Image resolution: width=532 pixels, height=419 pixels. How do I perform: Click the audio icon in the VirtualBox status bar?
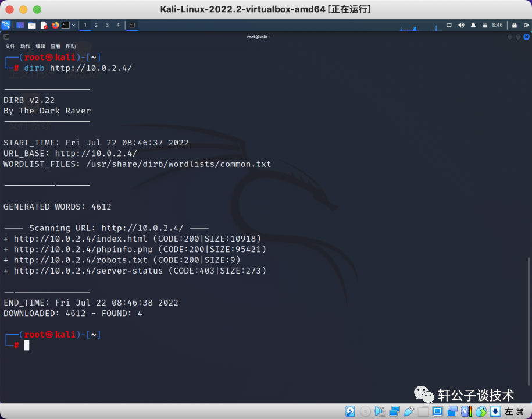click(380, 411)
